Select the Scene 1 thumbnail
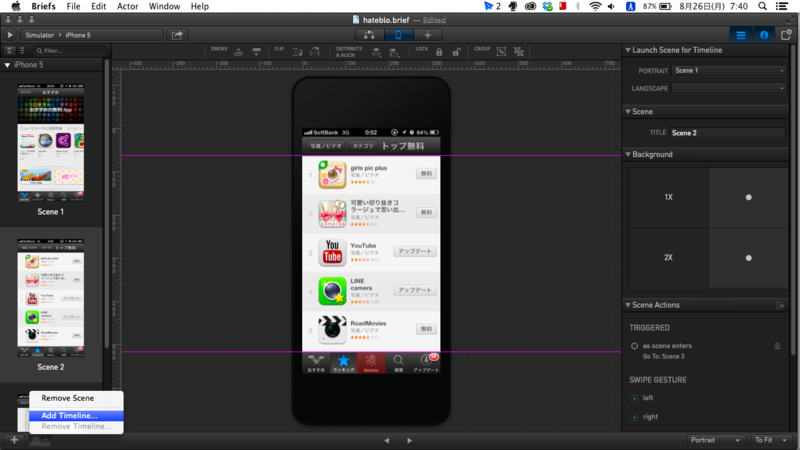The image size is (800, 450). click(x=51, y=143)
